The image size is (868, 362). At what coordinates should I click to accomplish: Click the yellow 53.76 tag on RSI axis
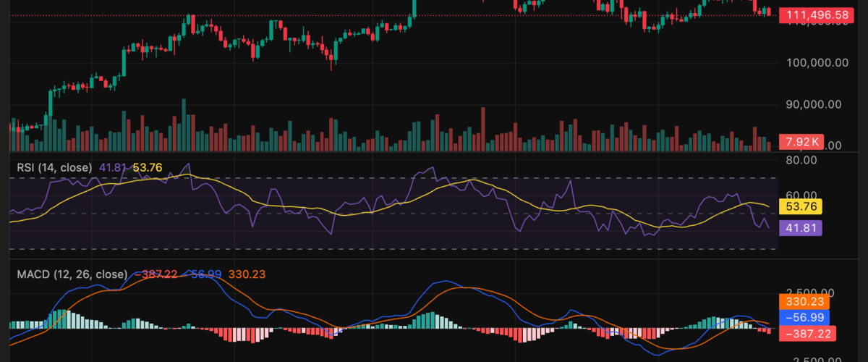pyautogui.click(x=804, y=207)
